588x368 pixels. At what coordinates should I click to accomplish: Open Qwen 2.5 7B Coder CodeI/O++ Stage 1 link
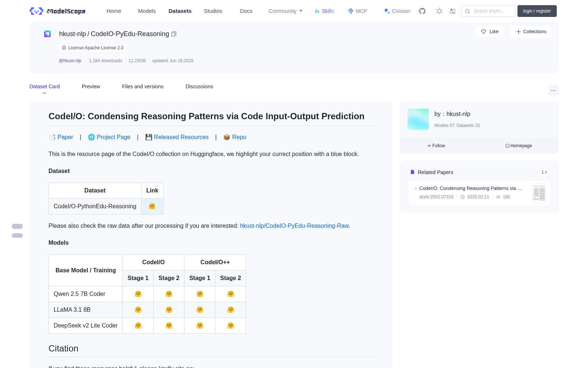pos(200,294)
